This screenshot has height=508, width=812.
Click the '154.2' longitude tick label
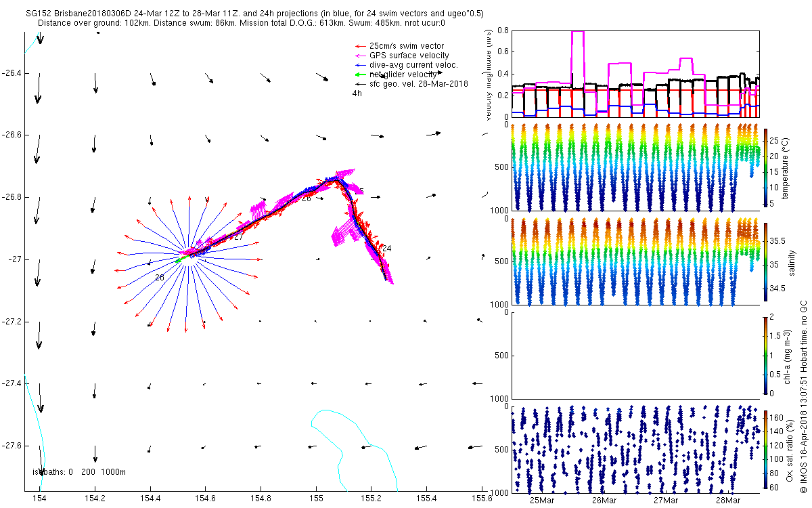click(95, 499)
